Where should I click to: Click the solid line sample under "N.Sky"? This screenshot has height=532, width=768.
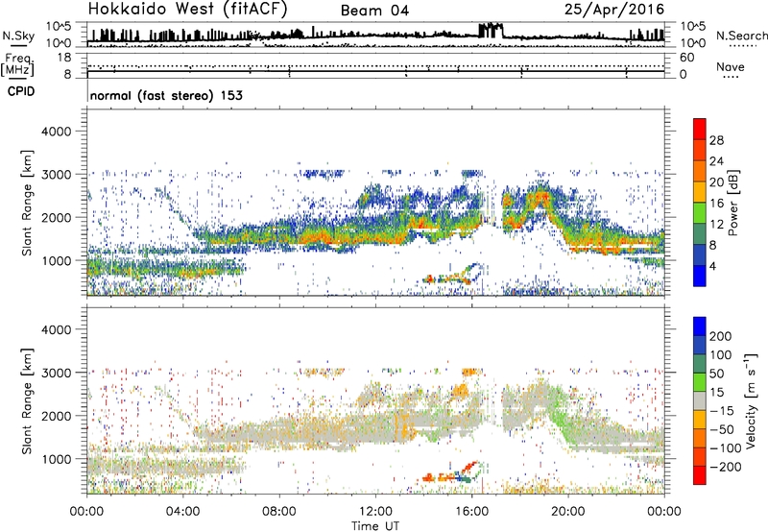(x=18, y=45)
